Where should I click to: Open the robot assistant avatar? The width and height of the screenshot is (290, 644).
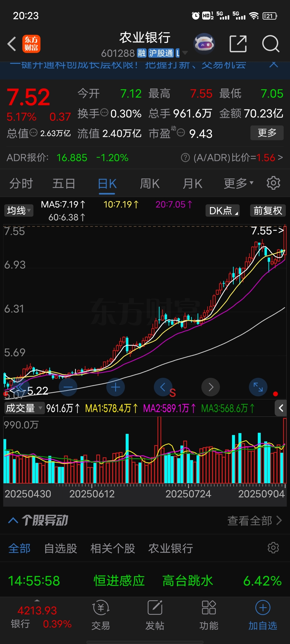click(x=204, y=44)
